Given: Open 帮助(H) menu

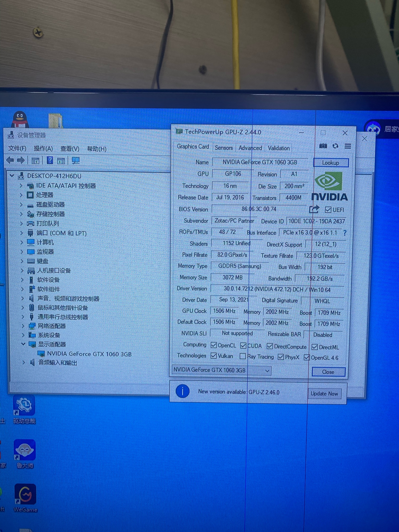Looking at the screenshot, I should pyautogui.click(x=97, y=149).
